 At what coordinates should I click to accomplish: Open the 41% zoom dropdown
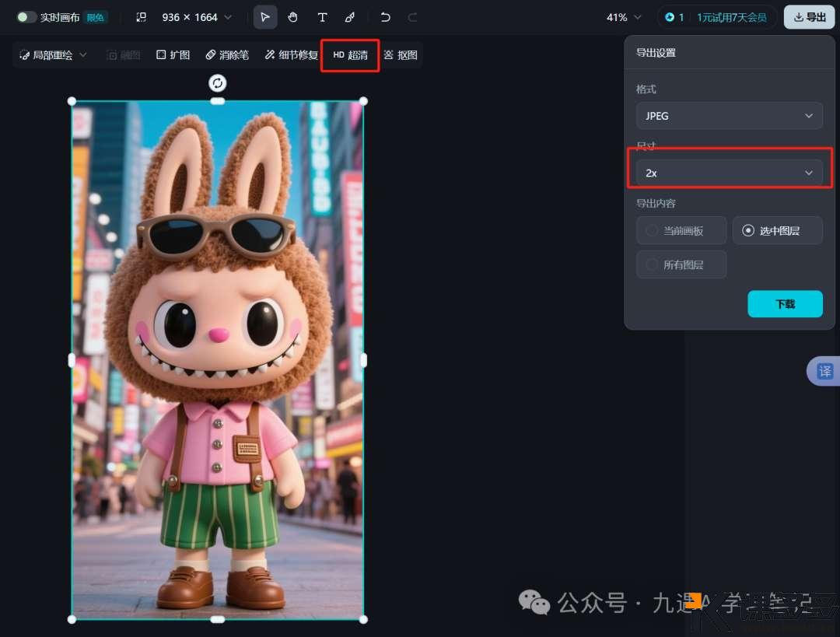coord(624,17)
